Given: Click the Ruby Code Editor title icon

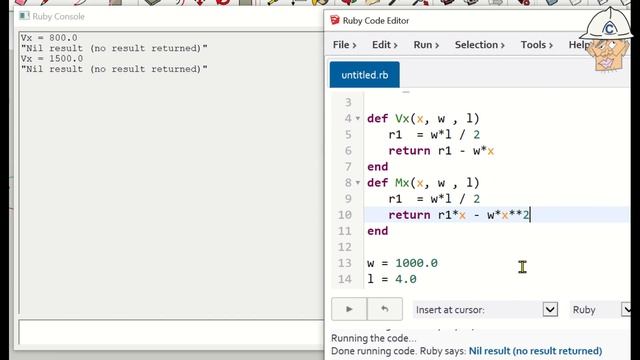Looking at the screenshot, I should click(x=335, y=20).
